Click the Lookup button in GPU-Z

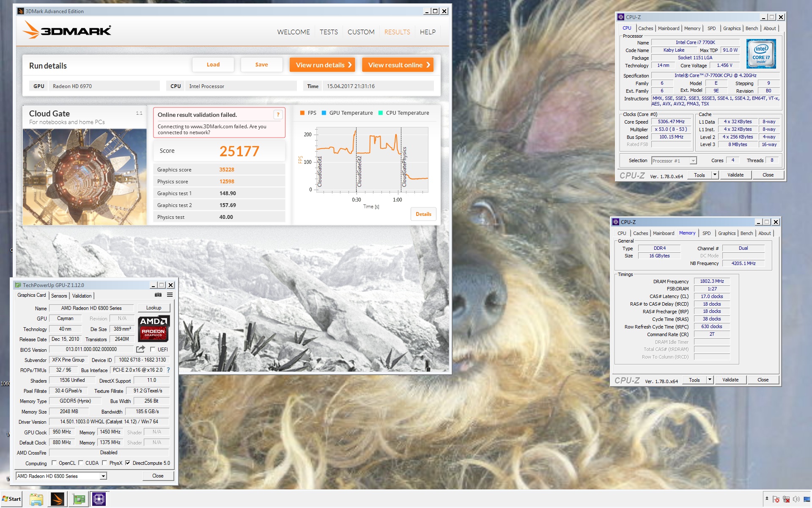tap(154, 308)
